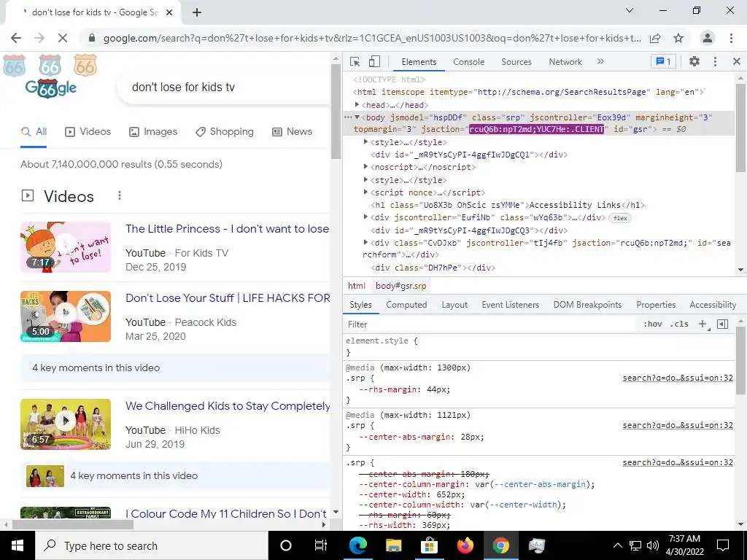Click the Little Princess video thumbnail
Screen dimensions: 747x560
coord(66,247)
